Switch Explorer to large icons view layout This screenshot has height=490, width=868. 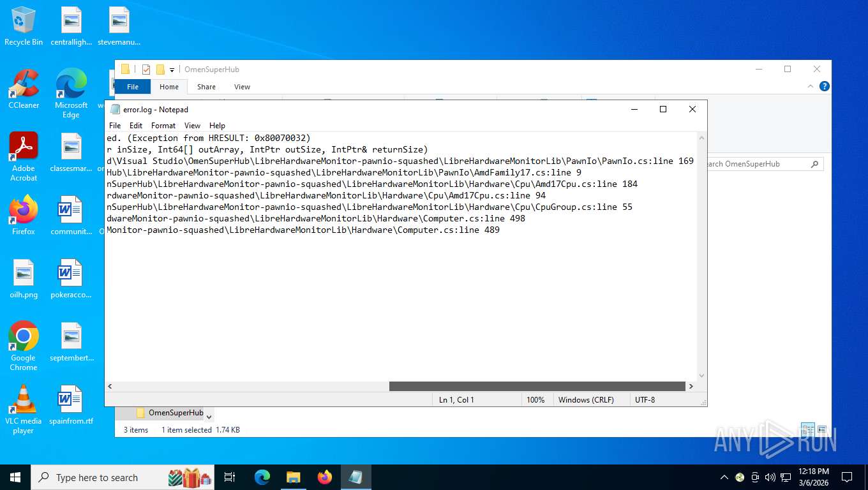[x=822, y=430]
